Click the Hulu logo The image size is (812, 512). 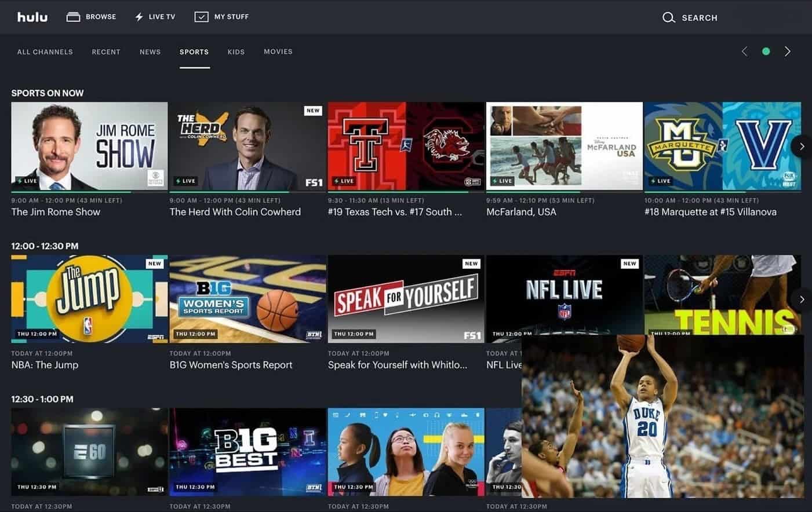pyautogui.click(x=32, y=17)
